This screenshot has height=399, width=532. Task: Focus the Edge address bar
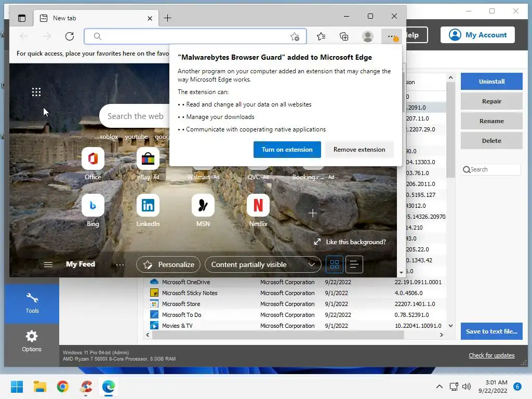(195, 36)
